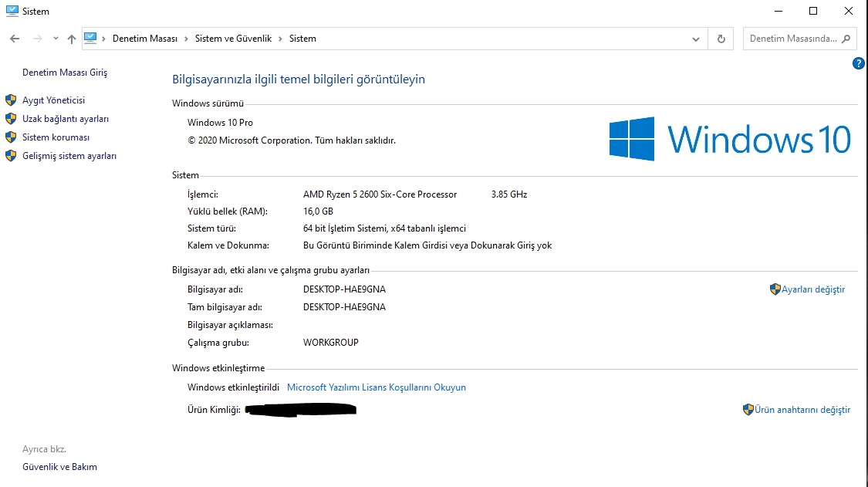The height and width of the screenshot is (487, 868).
Task: Click DESKTOP-HAE9GNA next to Bilgisayar adı
Action: point(344,289)
